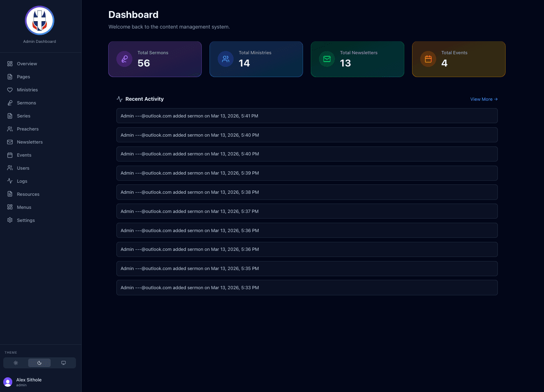The image size is (544, 392).
Task: Select the 5:33 PM sermon activity entry
Action: point(307,288)
